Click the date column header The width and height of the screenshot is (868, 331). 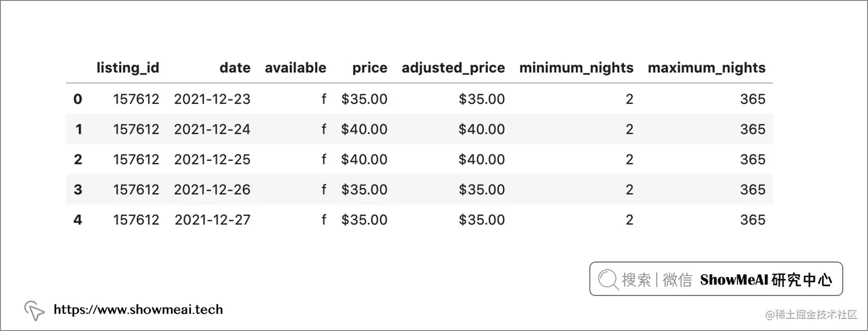235,68
